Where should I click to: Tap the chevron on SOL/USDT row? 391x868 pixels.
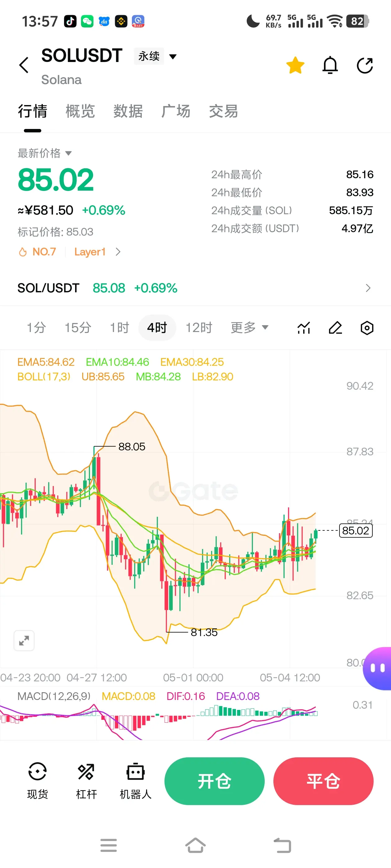[368, 288]
